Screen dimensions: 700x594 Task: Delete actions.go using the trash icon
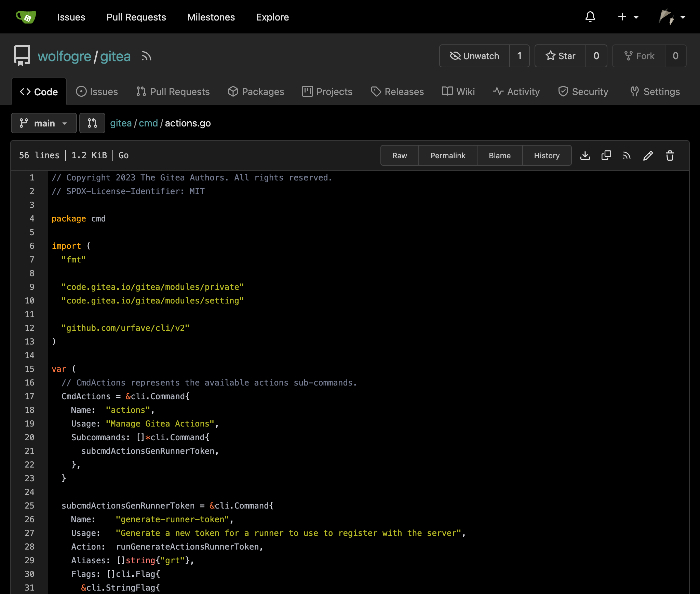click(x=669, y=156)
